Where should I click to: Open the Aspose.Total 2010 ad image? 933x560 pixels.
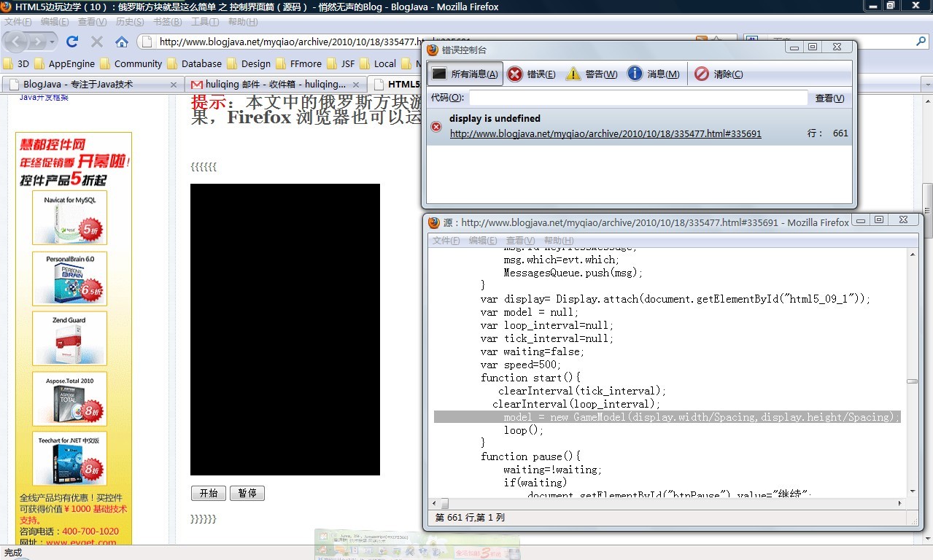(x=70, y=400)
